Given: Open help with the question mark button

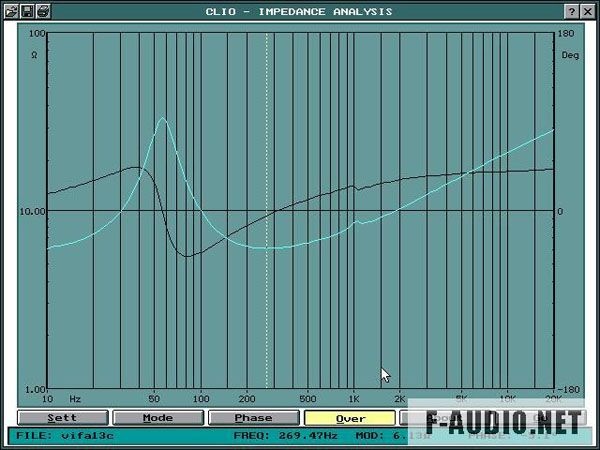Looking at the screenshot, I should (x=571, y=11).
